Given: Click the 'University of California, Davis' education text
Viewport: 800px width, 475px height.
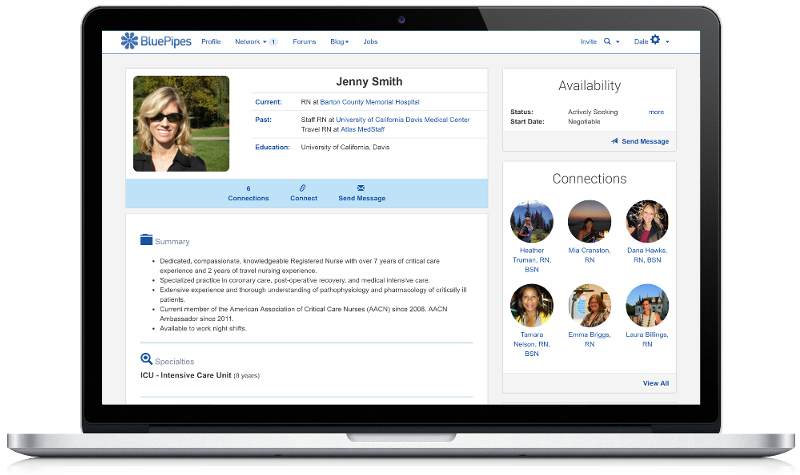Looking at the screenshot, I should tap(345, 147).
